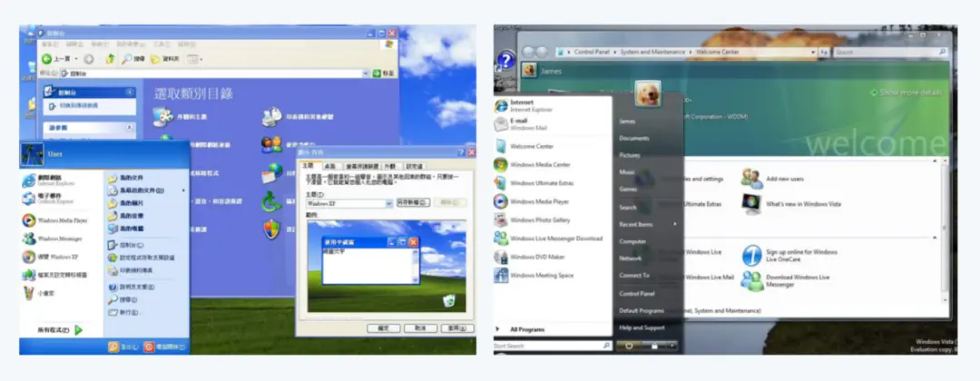Click the theme preview thumbnail image

click(x=387, y=266)
